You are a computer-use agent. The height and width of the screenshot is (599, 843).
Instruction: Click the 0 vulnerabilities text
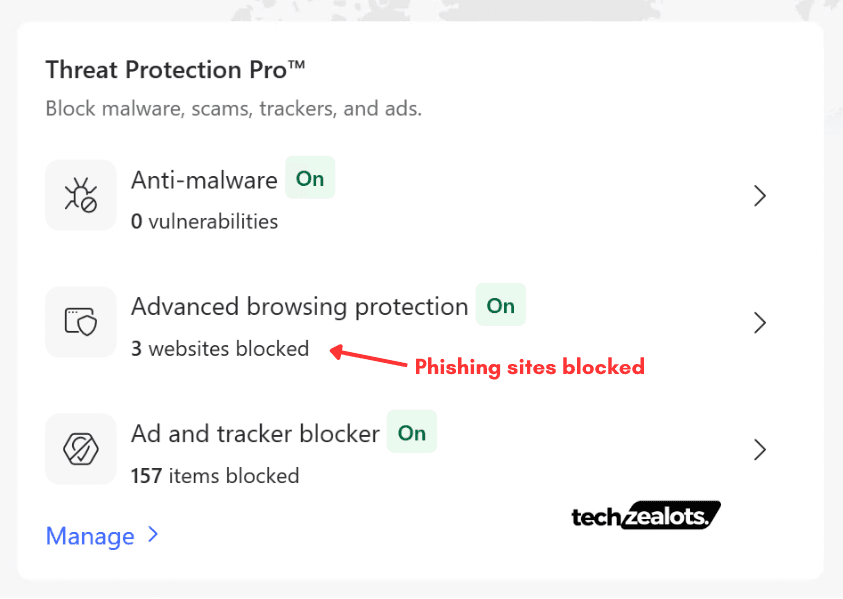coord(204,221)
